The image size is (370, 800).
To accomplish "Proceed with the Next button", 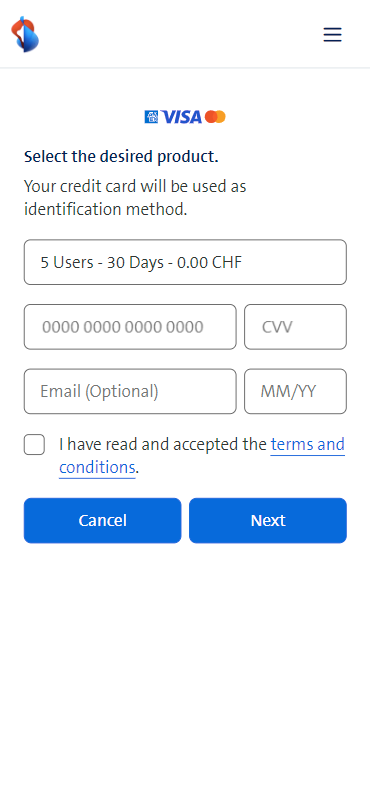I will (268, 520).
